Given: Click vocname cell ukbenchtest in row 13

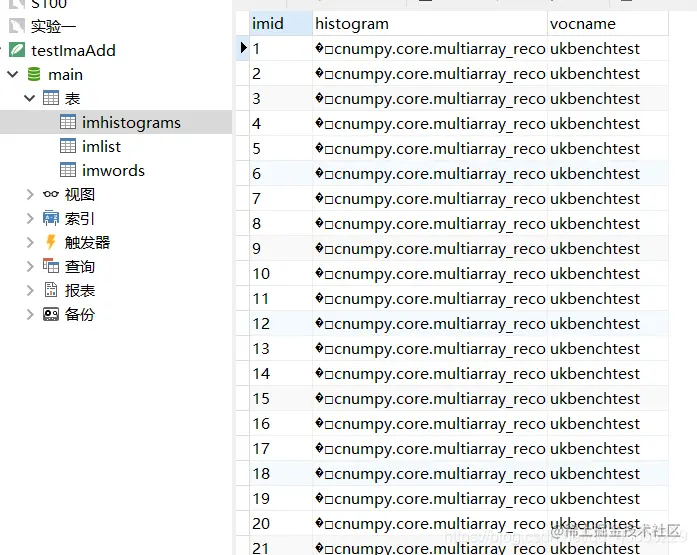Looking at the screenshot, I should point(608,348).
